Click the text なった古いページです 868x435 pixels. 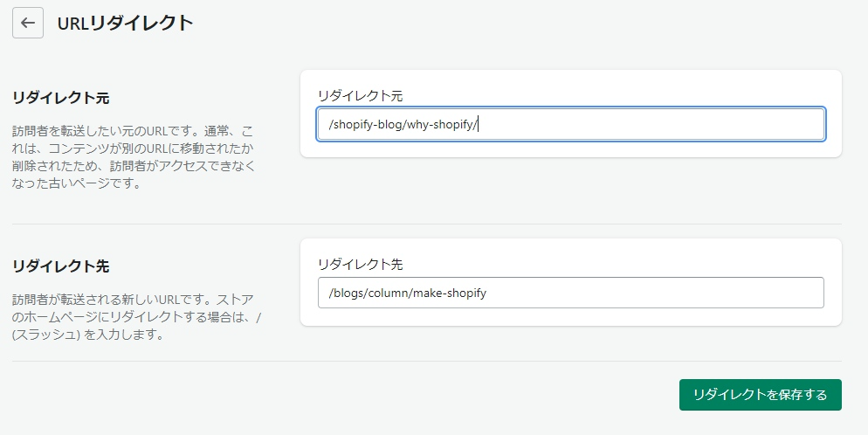(76, 183)
